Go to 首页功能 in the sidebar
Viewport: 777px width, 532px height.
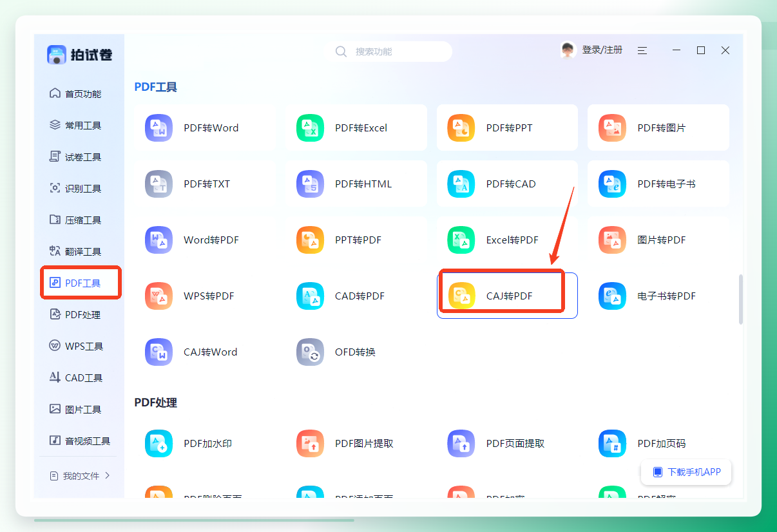pyautogui.click(x=75, y=93)
